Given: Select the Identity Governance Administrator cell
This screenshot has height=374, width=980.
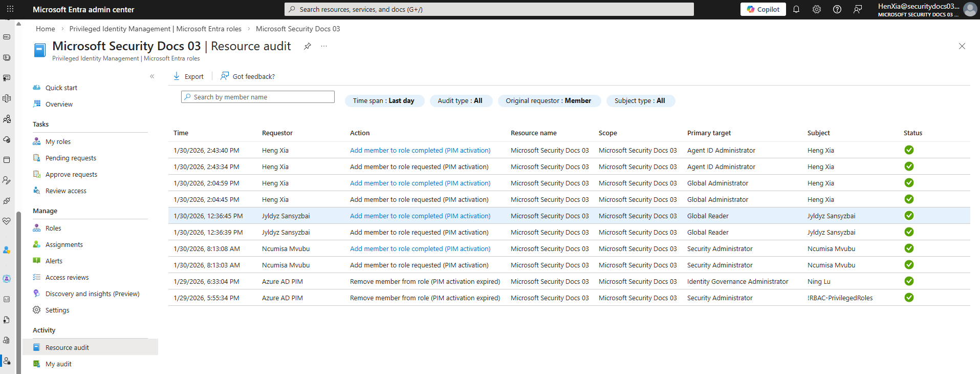Looking at the screenshot, I should pyautogui.click(x=737, y=282).
